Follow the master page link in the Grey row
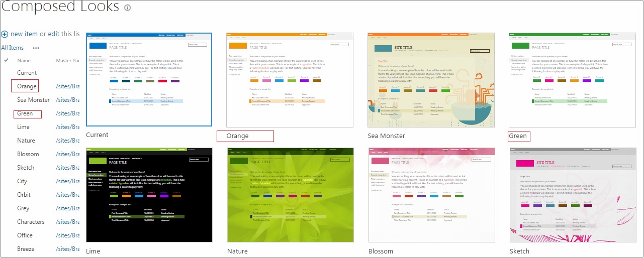 tap(68, 208)
